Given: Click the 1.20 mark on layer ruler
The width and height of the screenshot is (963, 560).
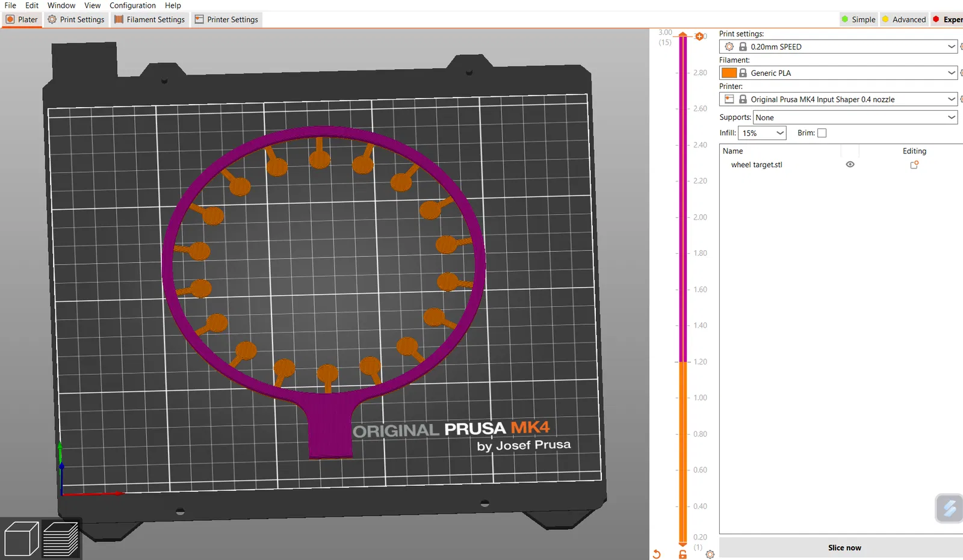Looking at the screenshot, I should pyautogui.click(x=700, y=362).
